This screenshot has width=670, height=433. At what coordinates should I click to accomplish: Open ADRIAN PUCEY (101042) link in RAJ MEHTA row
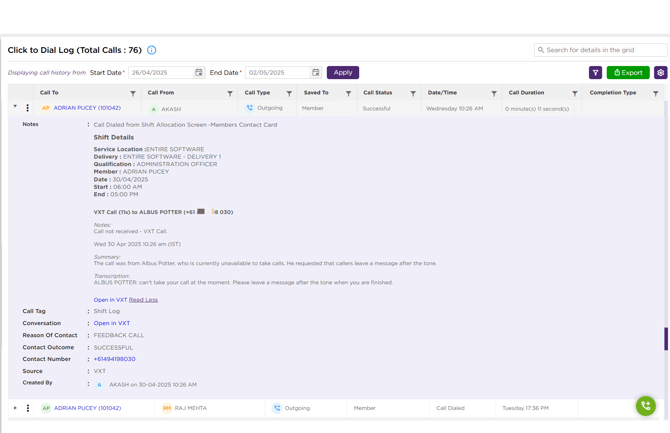pyautogui.click(x=88, y=408)
